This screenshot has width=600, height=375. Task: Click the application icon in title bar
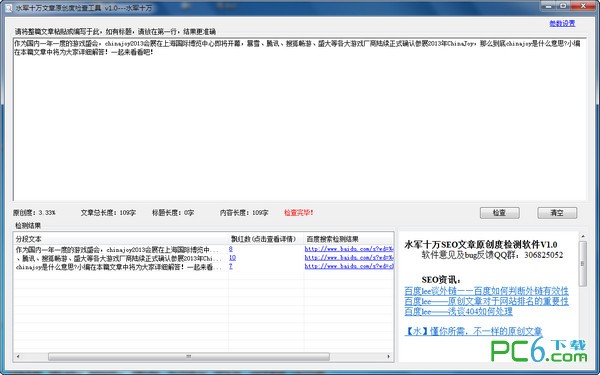[8, 8]
